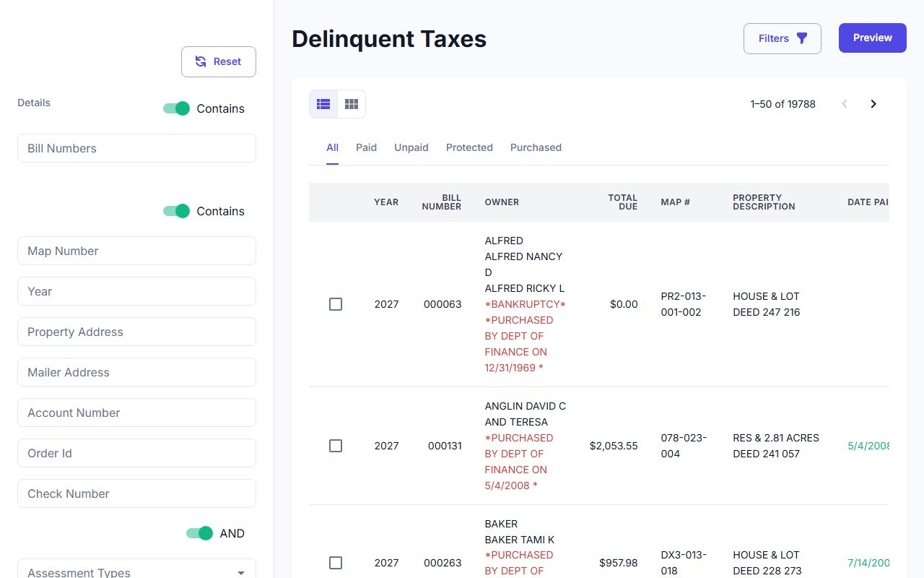Expand the Assessment Types dropdown
924x578 pixels.
(x=136, y=569)
